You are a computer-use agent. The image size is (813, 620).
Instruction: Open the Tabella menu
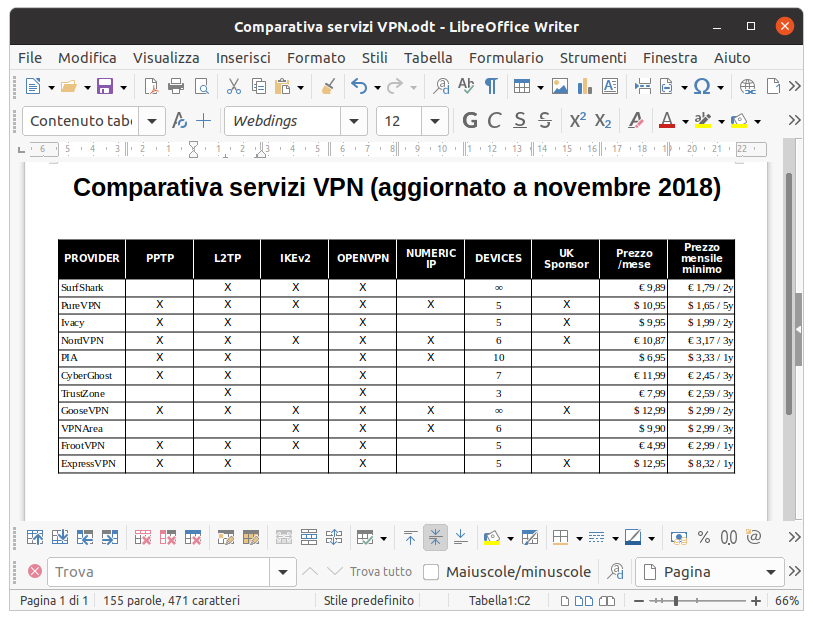428,58
